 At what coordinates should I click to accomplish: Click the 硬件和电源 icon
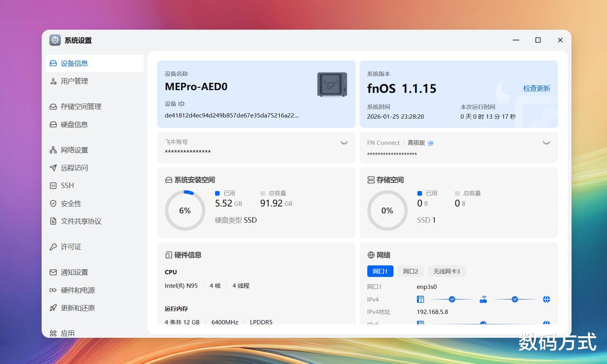[53, 290]
